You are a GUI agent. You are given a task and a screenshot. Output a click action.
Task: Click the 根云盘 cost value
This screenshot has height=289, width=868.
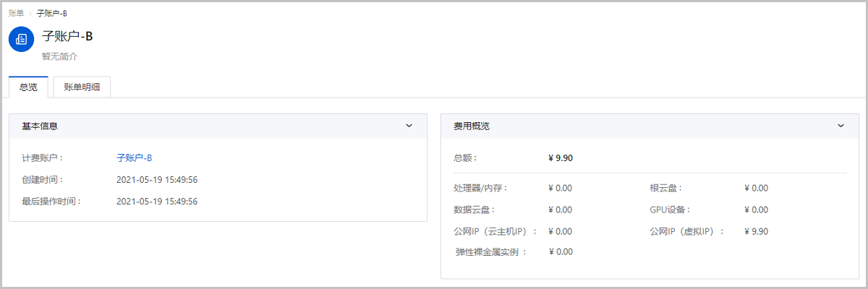point(756,188)
